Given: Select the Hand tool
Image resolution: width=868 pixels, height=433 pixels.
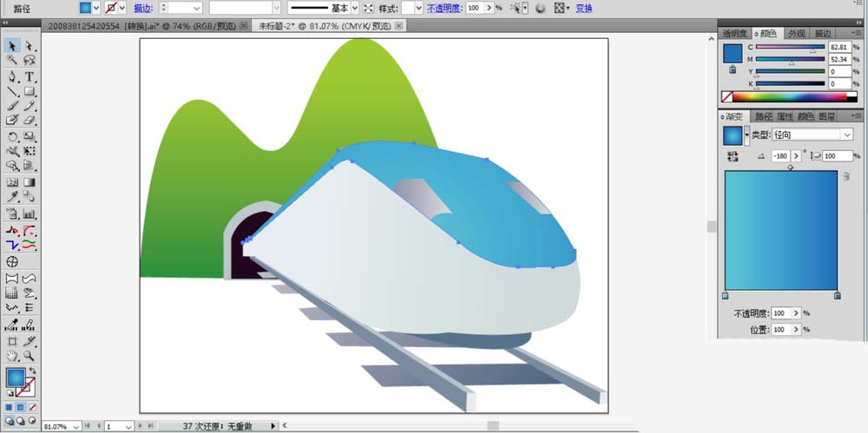Looking at the screenshot, I should (12, 356).
